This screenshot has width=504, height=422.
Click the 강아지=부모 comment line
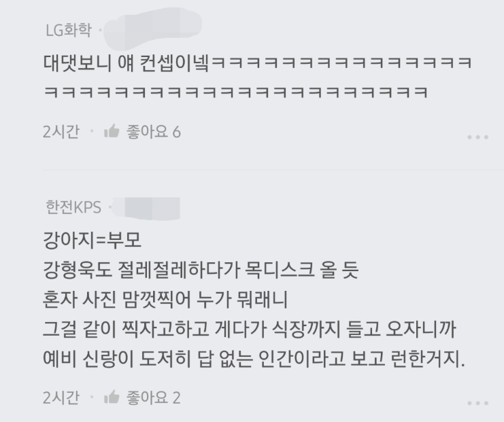[x=92, y=241]
